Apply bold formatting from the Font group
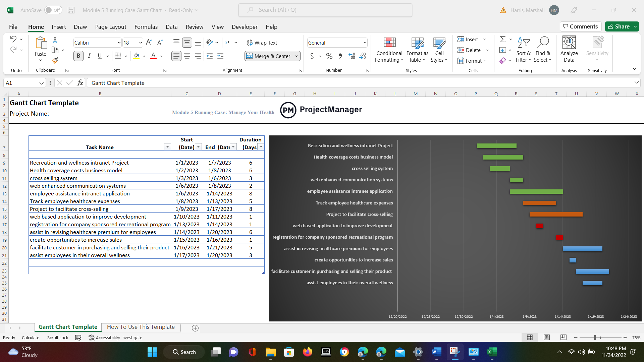644x362 pixels. [78, 56]
